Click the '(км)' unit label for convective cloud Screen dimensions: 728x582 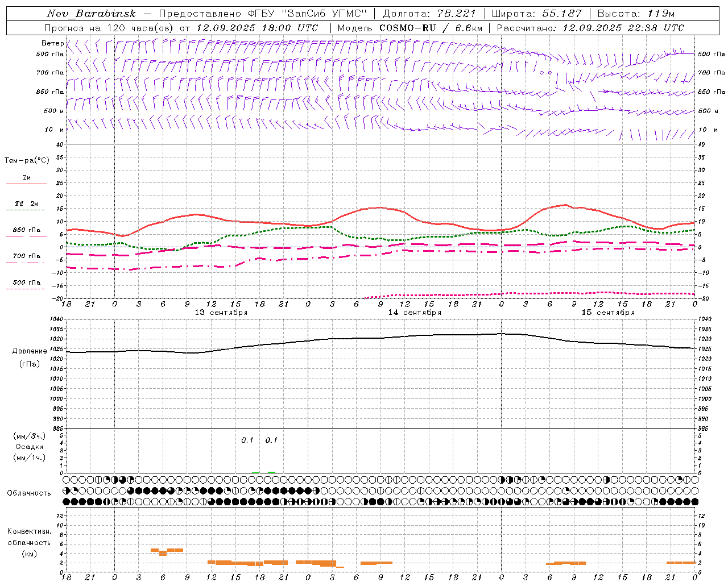30,554
